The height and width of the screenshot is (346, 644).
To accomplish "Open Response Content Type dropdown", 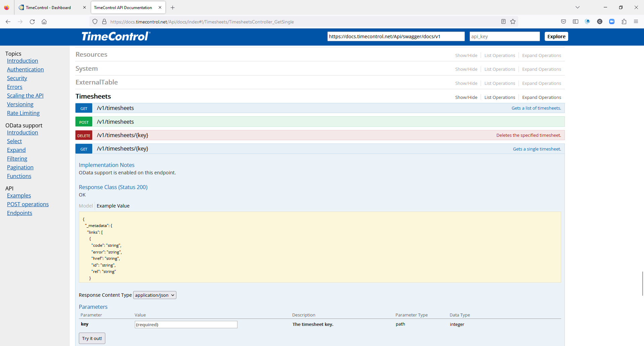I will click(155, 295).
